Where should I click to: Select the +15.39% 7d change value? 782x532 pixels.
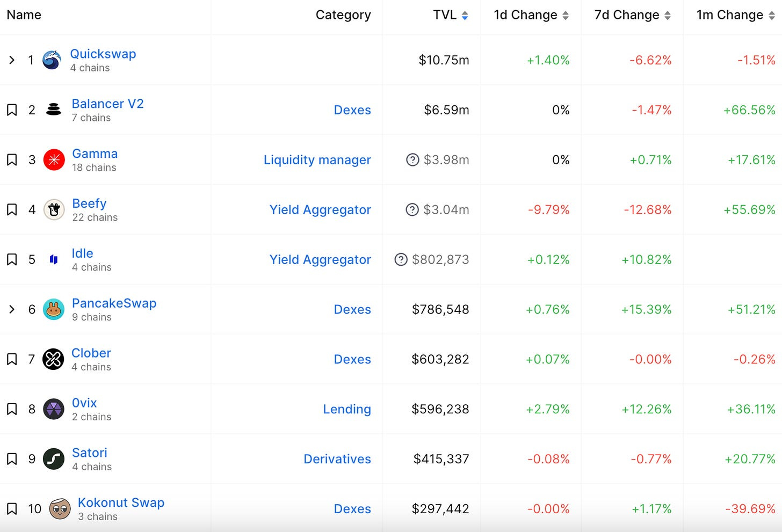point(647,310)
